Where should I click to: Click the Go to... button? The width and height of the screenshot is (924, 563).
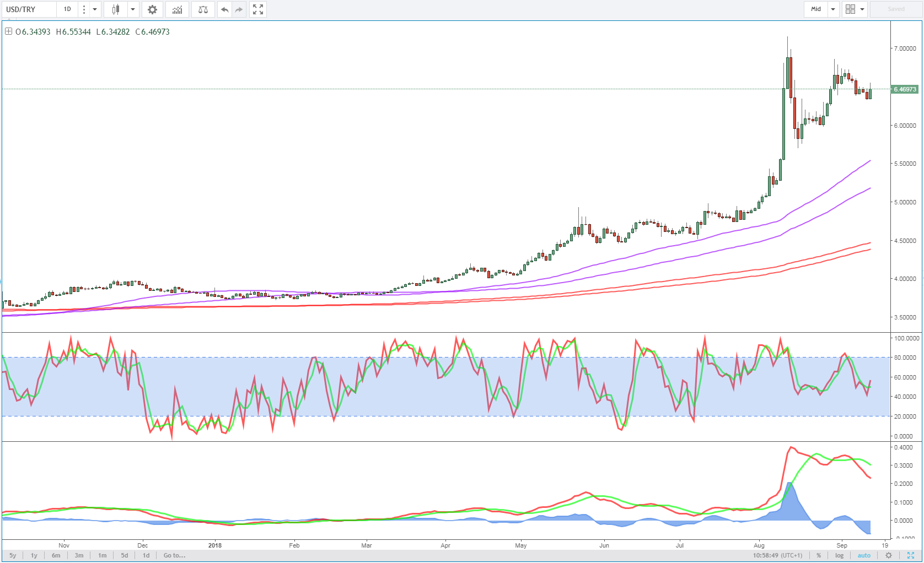(174, 555)
